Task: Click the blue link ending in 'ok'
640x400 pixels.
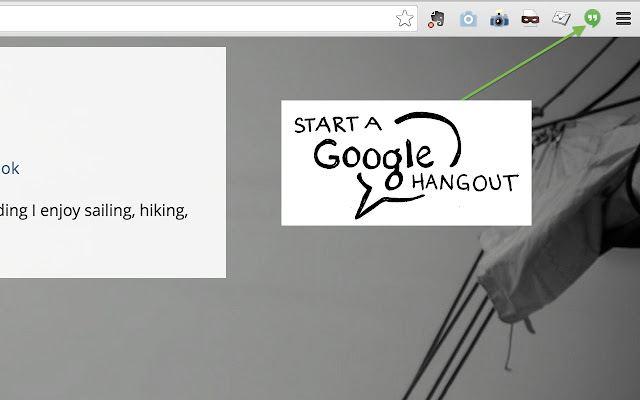Action: tap(9, 168)
